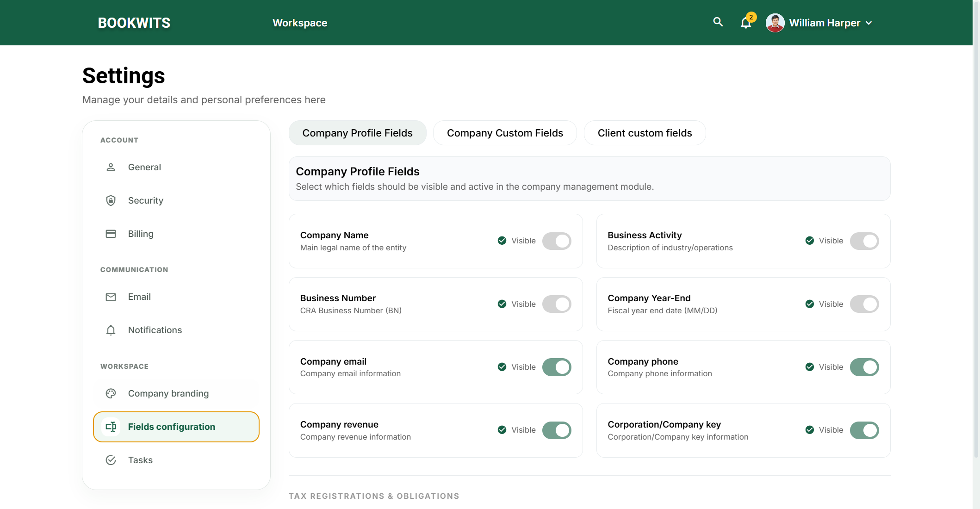Open the Billing settings page
This screenshot has width=980, height=509.
[x=176, y=234]
